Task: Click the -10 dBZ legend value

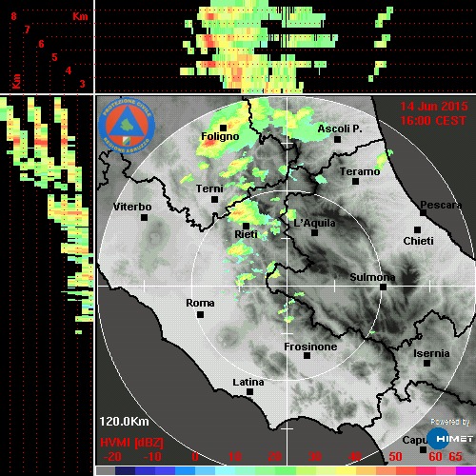Action: click(152, 457)
